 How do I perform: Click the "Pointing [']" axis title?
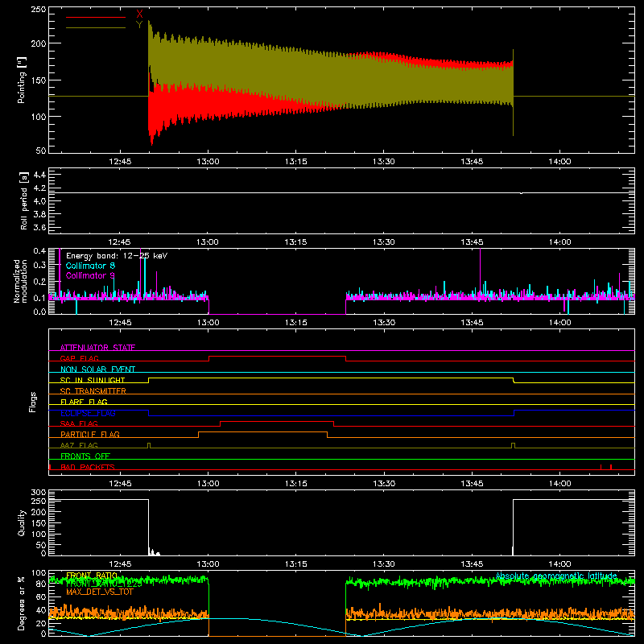pyautogui.click(x=22, y=80)
